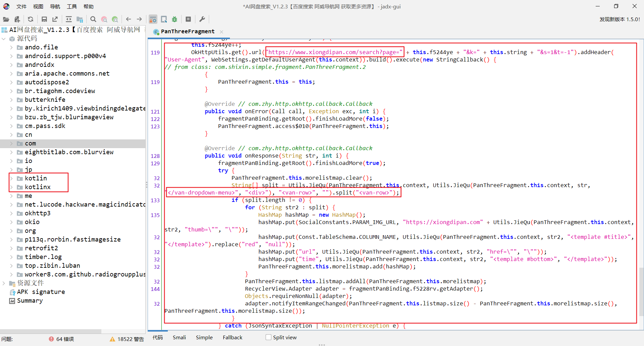Click the class icon on PanThreeFragment tab
This screenshot has width=644, height=346.
pos(156,32)
